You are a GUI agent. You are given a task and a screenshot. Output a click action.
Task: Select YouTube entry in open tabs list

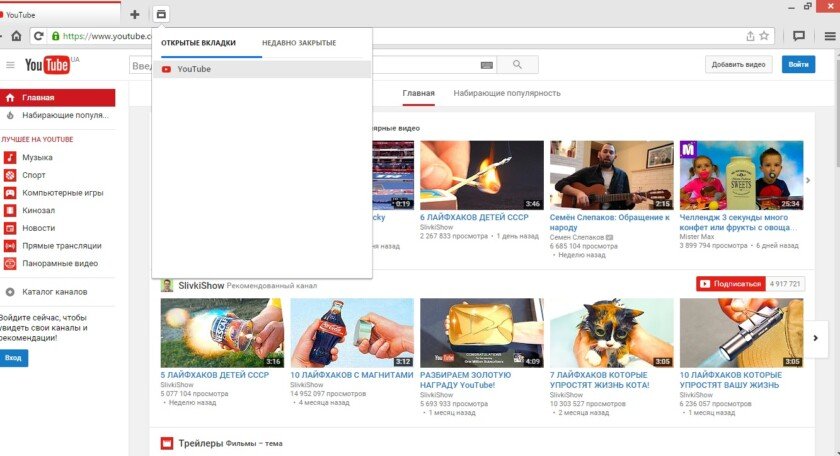tap(262, 69)
